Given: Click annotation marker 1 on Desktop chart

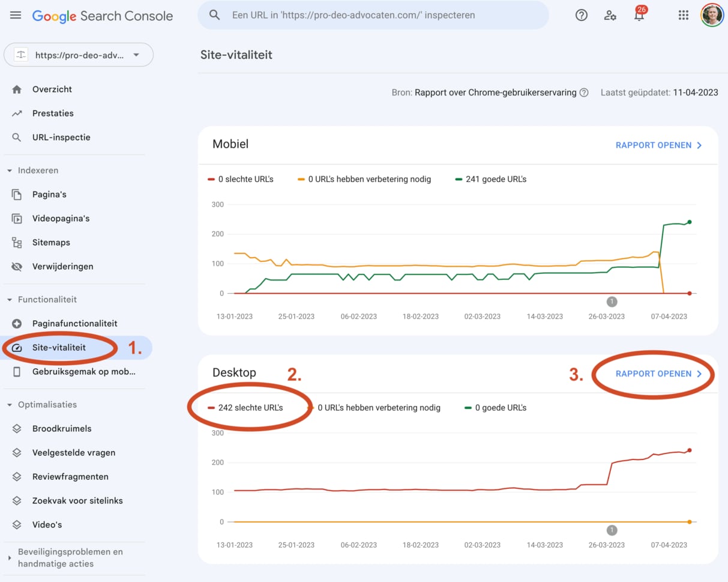Looking at the screenshot, I should pyautogui.click(x=612, y=530).
